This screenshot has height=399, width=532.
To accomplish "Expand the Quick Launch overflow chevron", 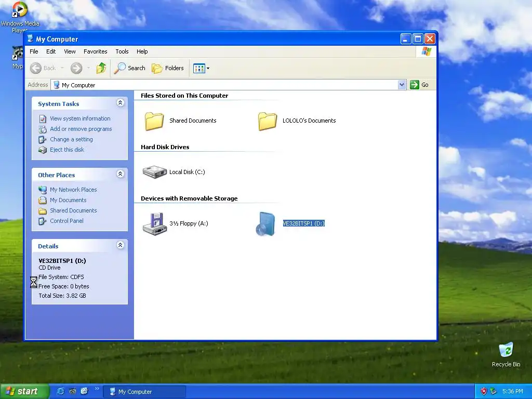I will point(97,389).
